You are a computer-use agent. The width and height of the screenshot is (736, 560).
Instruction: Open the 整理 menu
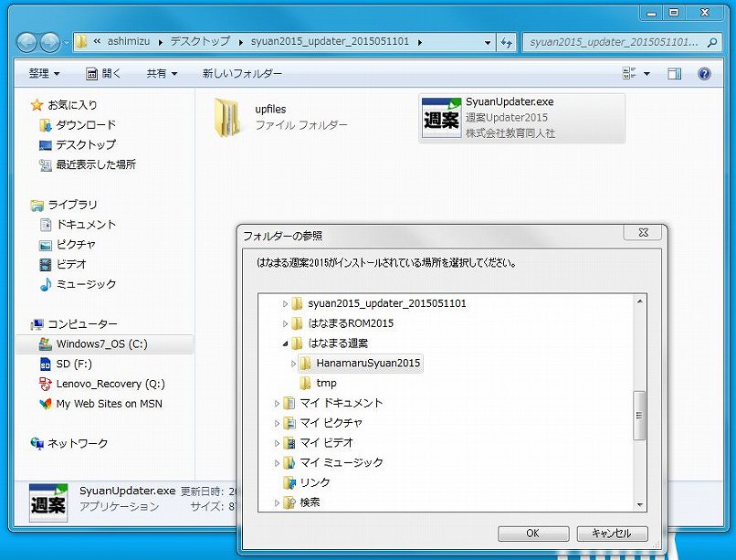point(44,73)
